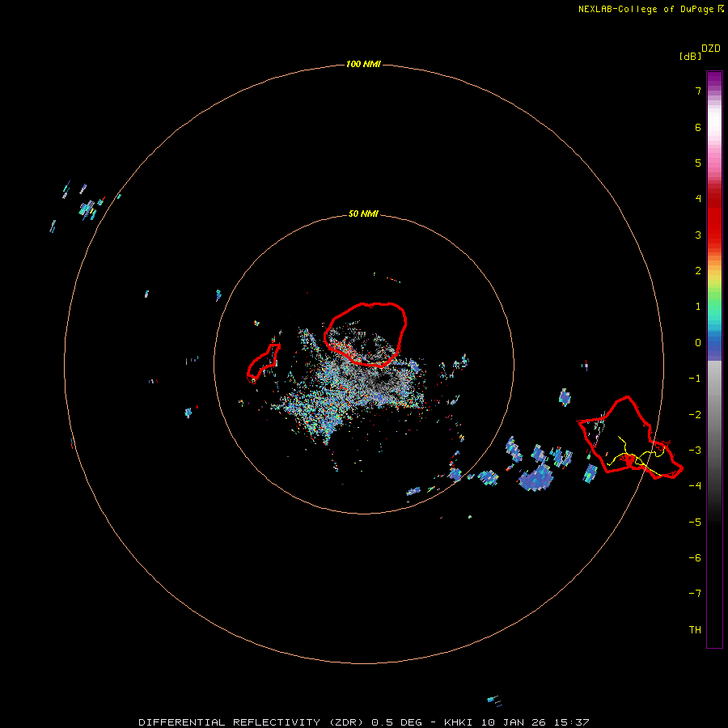This screenshot has height=728, width=728.
Task: Click the -2 tick label on the color scale
Action: point(695,415)
